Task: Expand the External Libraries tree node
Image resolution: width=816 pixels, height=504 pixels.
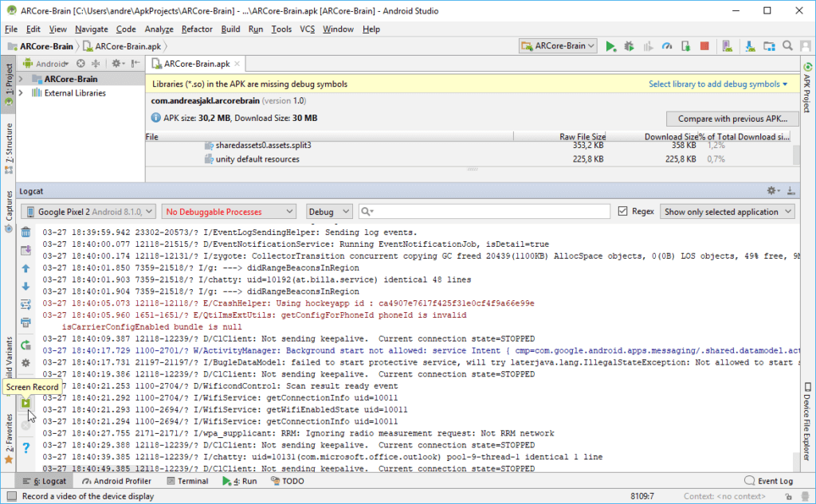Action: pos(21,93)
